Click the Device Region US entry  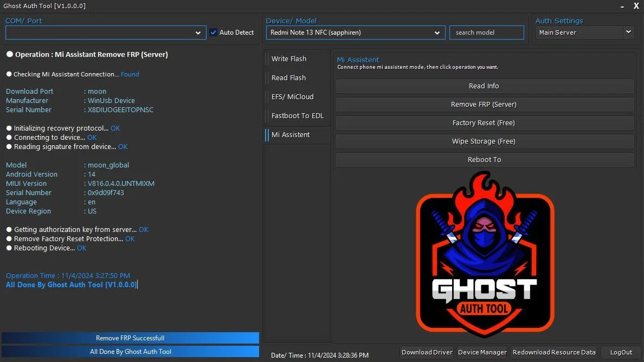[x=51, y=211]
